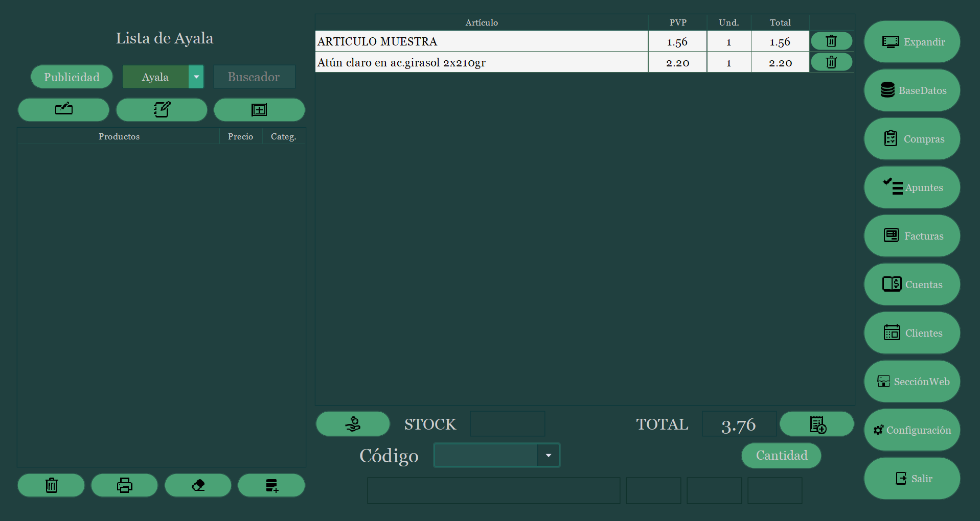Open the Apuntes checklist section
The image size is (980, 521).
click(912, 187)
